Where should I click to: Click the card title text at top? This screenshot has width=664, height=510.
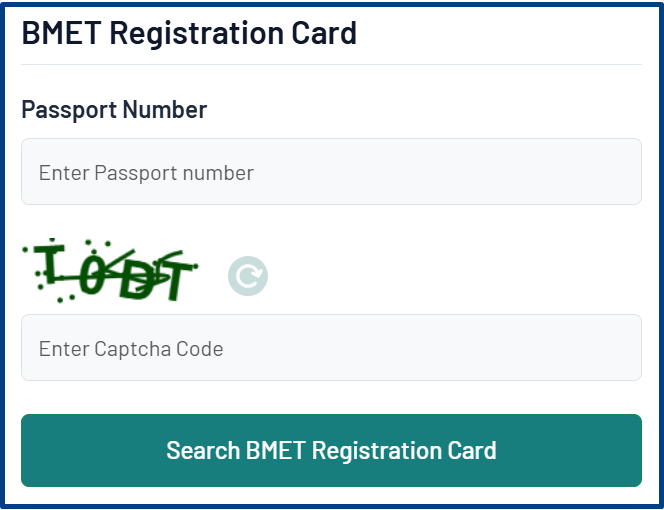(x=189, y=33)
